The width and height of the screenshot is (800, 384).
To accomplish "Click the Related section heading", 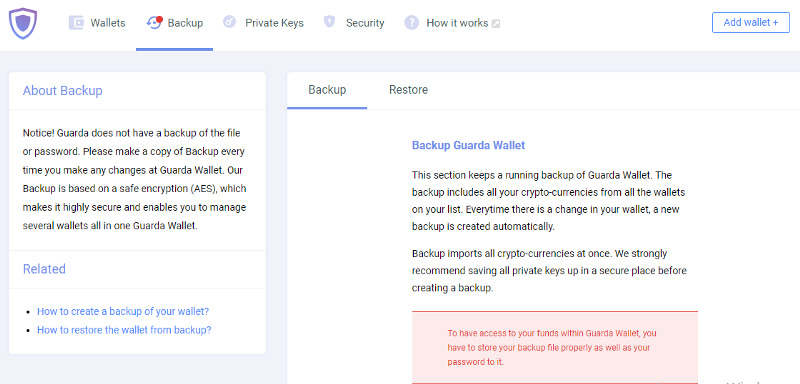I will pos(44,269).
